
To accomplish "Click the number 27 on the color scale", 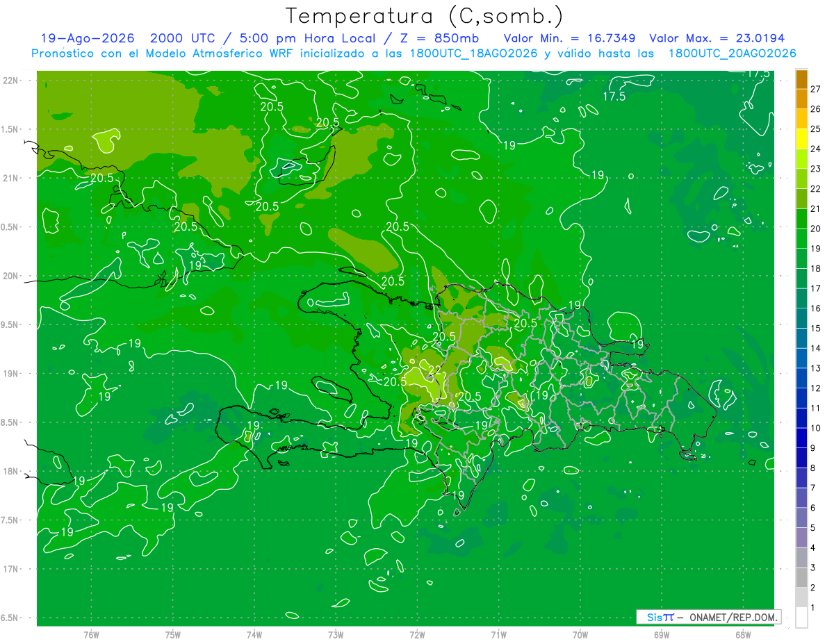I will tap(816, 89).
